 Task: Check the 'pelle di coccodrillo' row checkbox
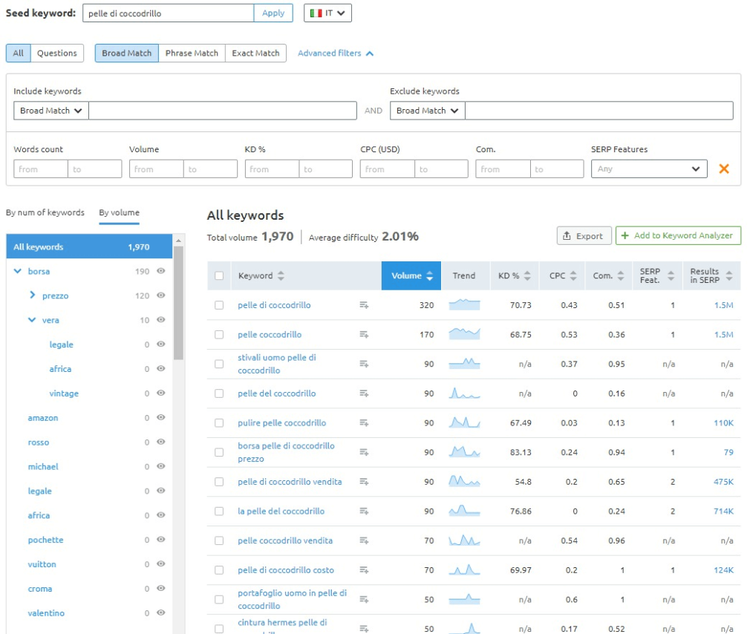(x=219, y=305)
